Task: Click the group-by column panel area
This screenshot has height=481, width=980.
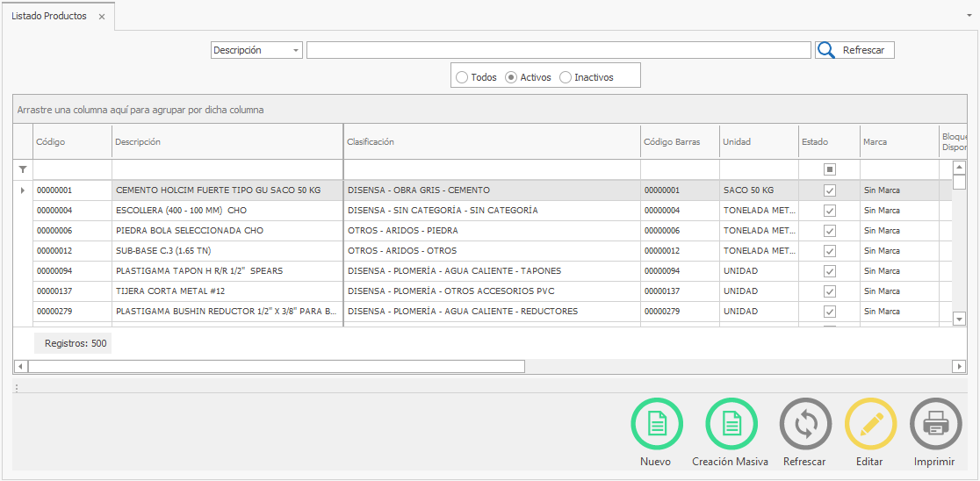Action: click(489, 110)
